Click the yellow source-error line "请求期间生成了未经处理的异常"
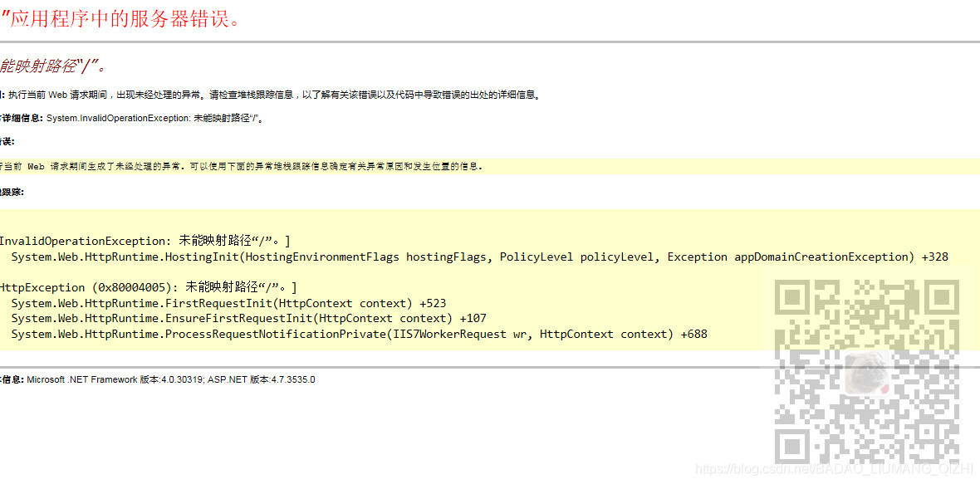Image resolution: width=980 pixels, height=484 pixels. [x=241, y=167]
